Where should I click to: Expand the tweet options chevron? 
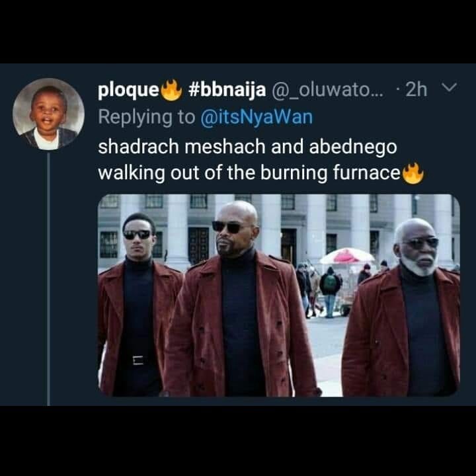click(x=449, y=88)
